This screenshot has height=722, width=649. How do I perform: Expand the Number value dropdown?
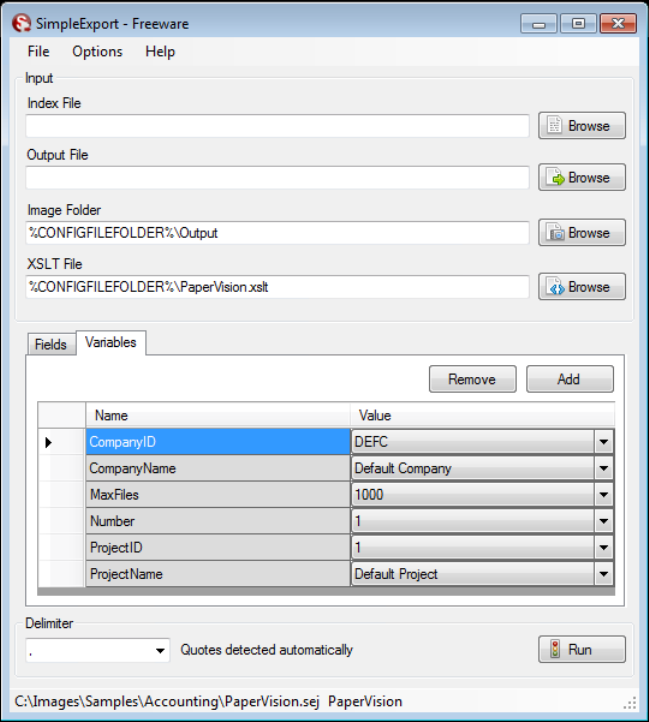(603, 521)
